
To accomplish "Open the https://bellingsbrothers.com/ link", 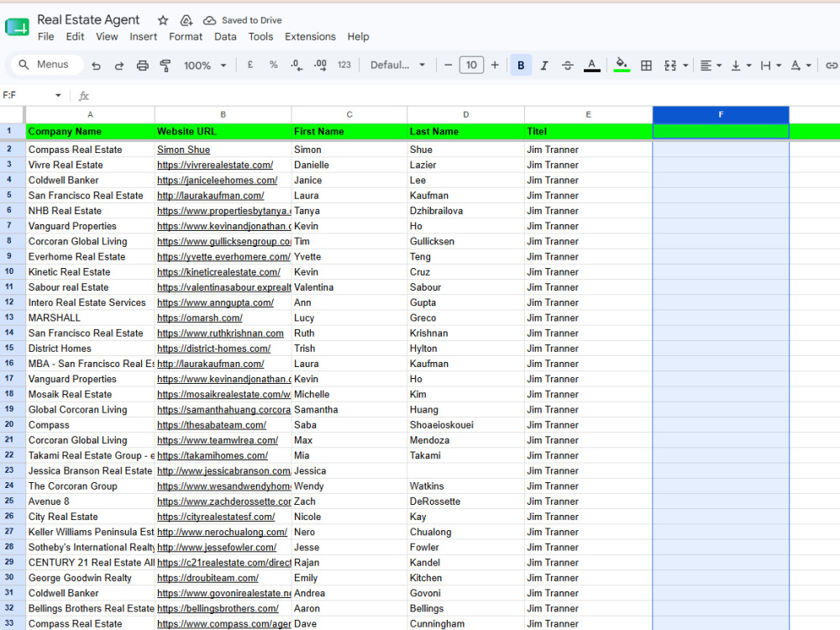I will pyautogui.click(x=218, y=608).
